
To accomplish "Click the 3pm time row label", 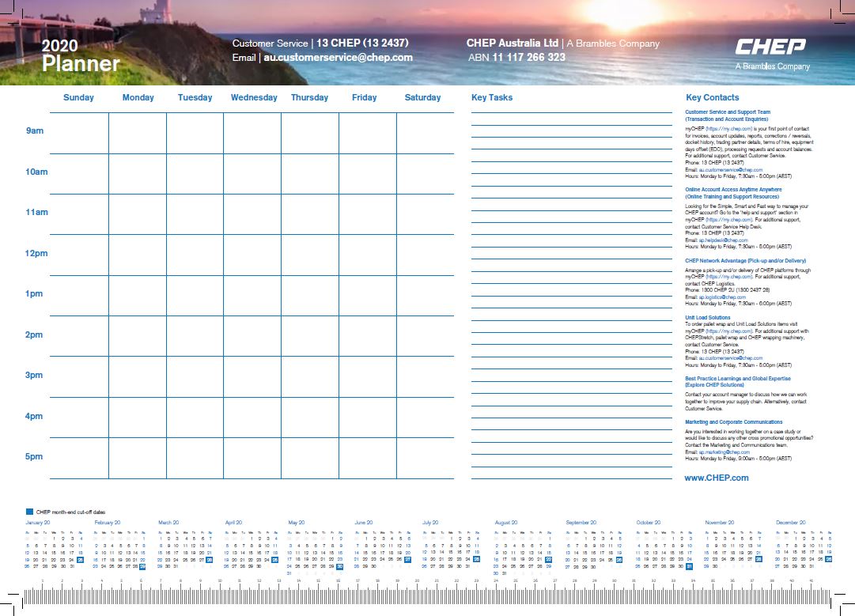I will click(34, 376).
